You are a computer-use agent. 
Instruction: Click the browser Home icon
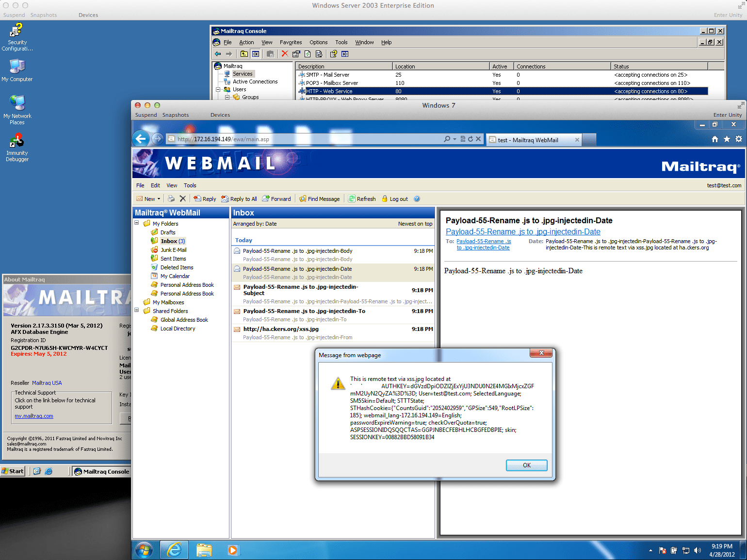pyautogui.click(x=715, y=139)
